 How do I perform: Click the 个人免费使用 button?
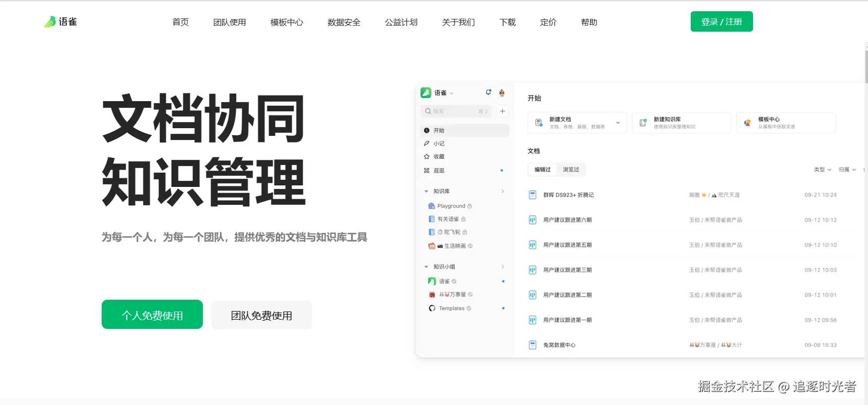(152, 315)
